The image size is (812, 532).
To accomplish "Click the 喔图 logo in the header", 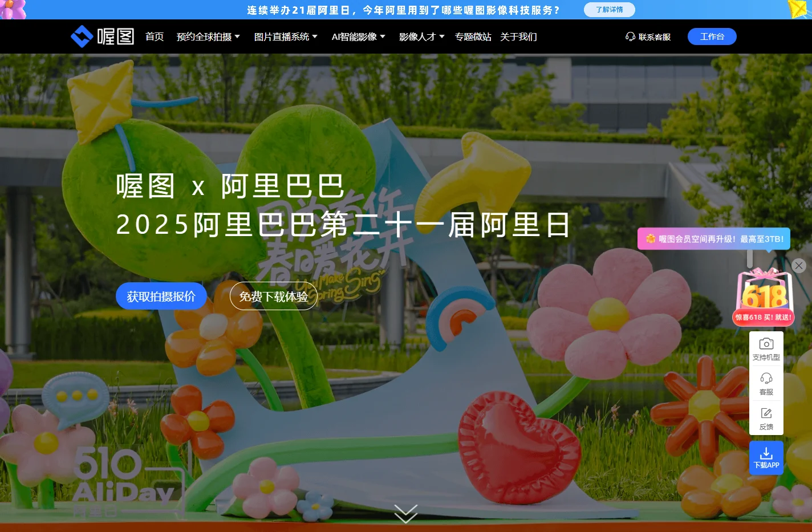I will (103, 36).
